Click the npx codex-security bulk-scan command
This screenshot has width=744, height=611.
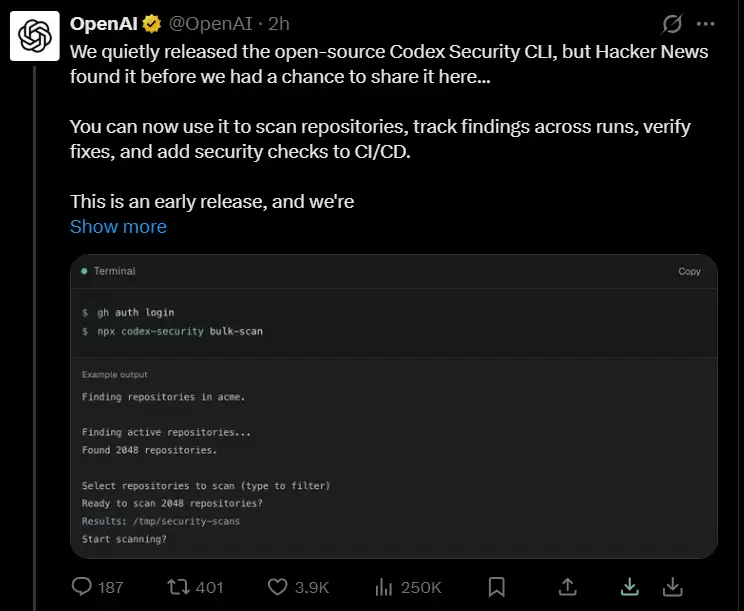pos(180,331)
